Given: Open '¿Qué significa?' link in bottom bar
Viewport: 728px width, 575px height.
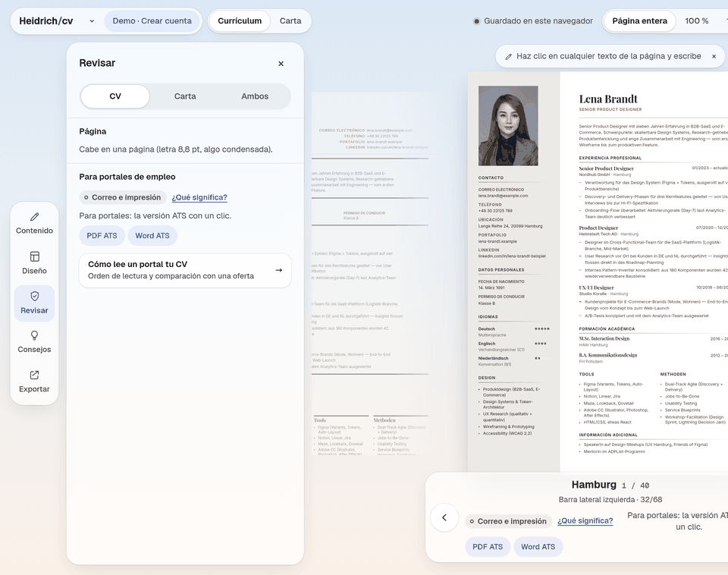Looking at the screenshot, I should click(585, 520).
